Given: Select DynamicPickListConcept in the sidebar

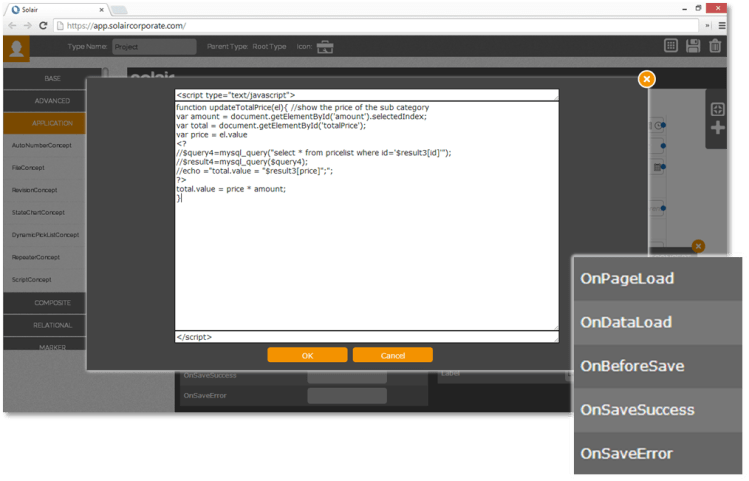Looking at the screenshot, I should coord(45,235).
